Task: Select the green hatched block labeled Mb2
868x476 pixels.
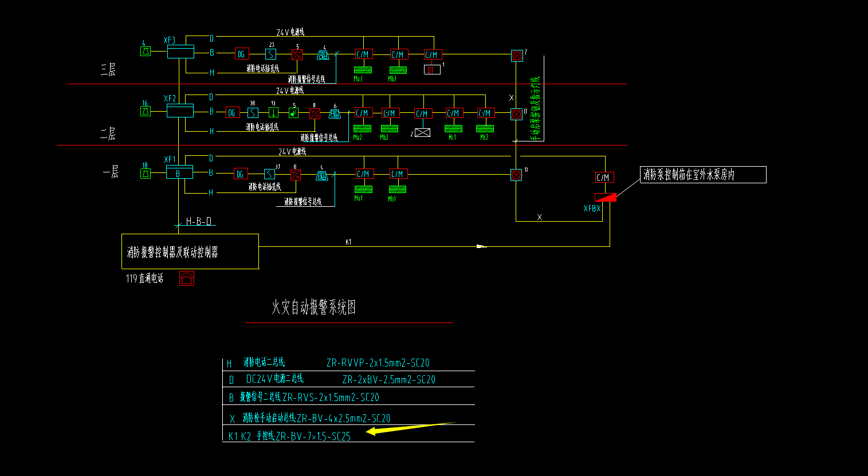Action: tap(390, 129)
